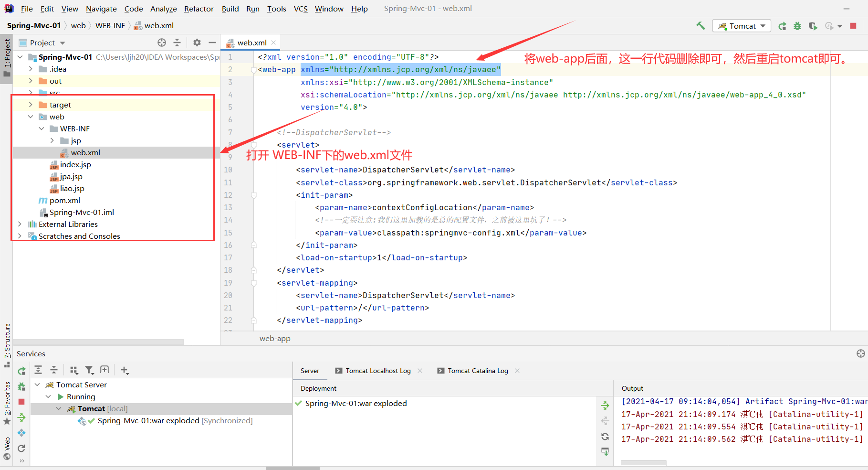Expand the jsp folder
Image resolution: width=868 pixels, height=470 pixels.
(x=52, y=140)
